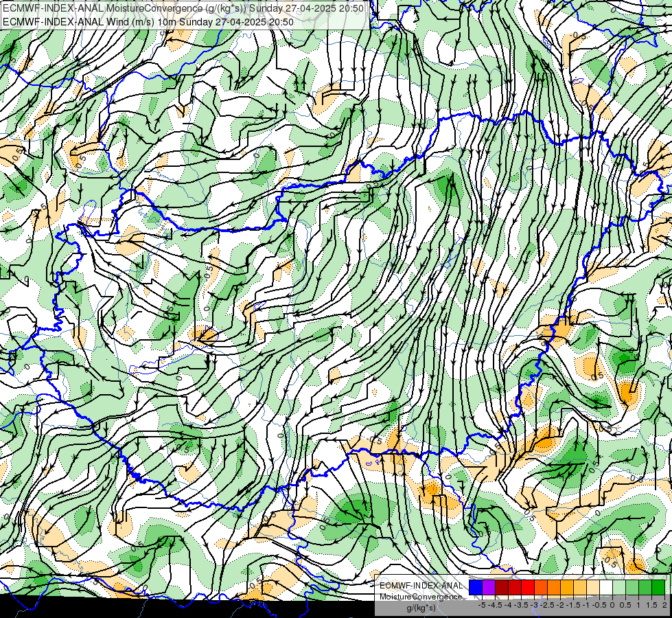This screenshot has height=618, width=672.
Task: Click the 2 legend tick label
Action: pyautogui.click(x=664, y=605)
